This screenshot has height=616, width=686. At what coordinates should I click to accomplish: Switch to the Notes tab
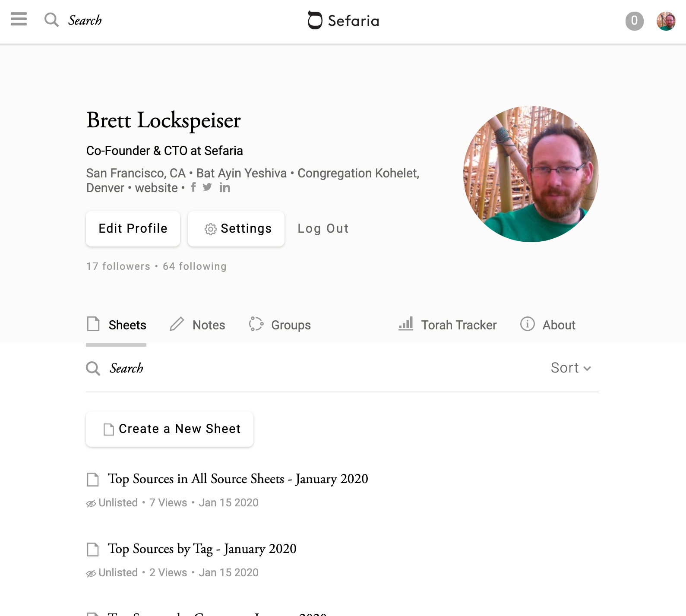(x=198, y=325)
